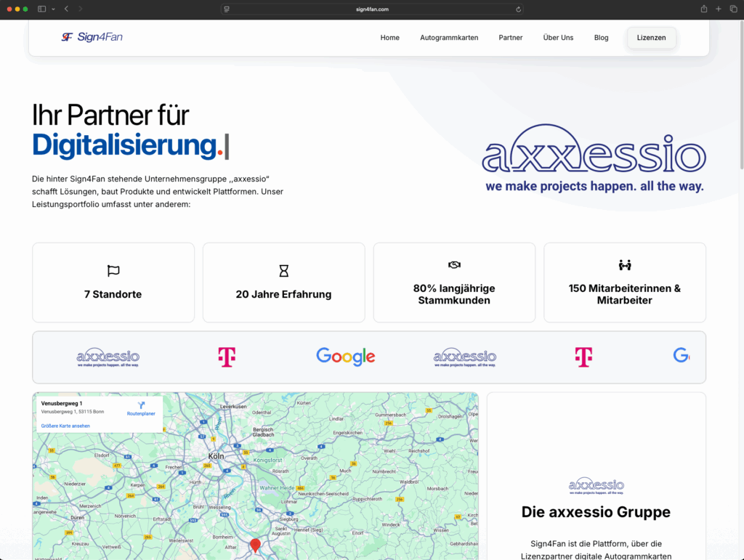Click the hourglass icon above 20 Jahre Erfahrung
Viewport: 744px width, 560px height.
tap(283, 271)
